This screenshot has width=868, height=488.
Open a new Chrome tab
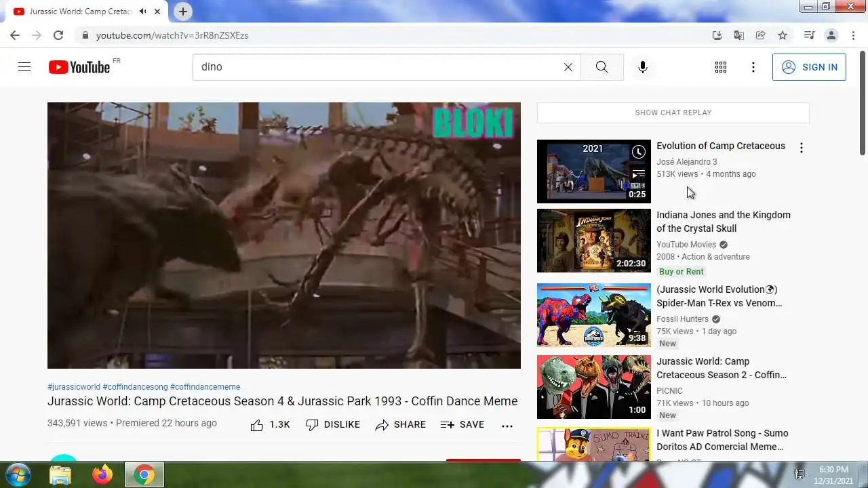182,12
